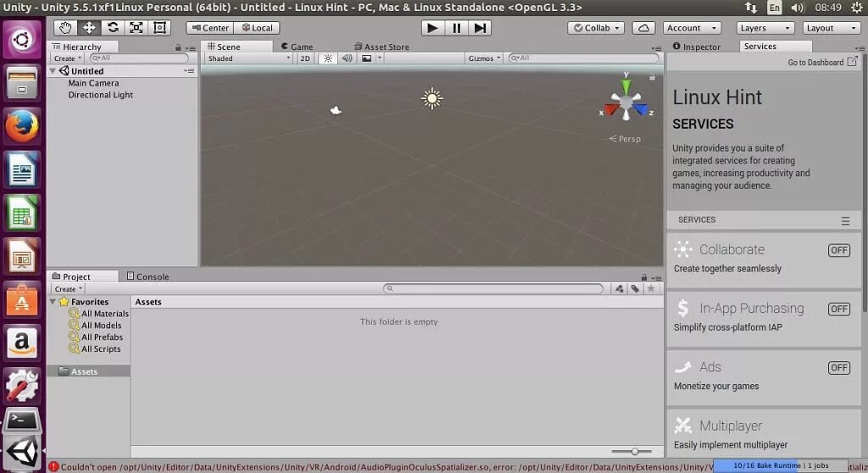Open Firefox from the dock
868x473 pixels.
[x=22, y=126]
